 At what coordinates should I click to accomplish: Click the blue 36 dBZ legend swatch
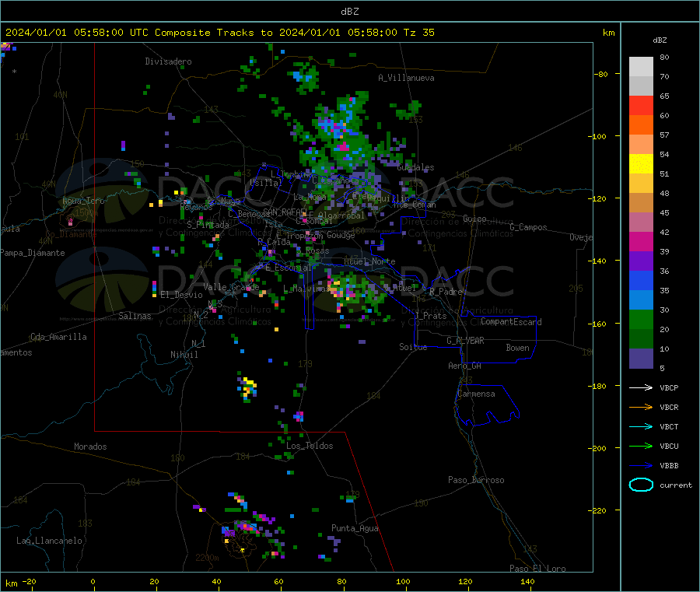pos(641,280)
